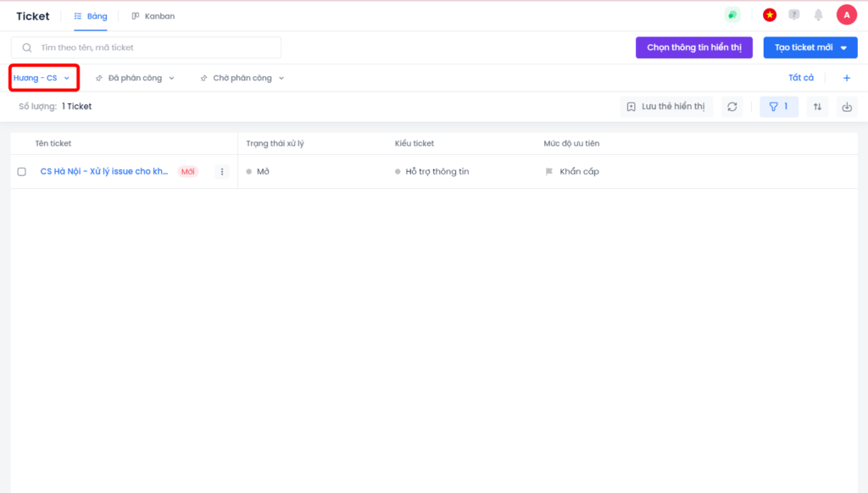Open the sort arrows icon
Viewport: 868px width, 493px height.
click(x=817, y=107)
